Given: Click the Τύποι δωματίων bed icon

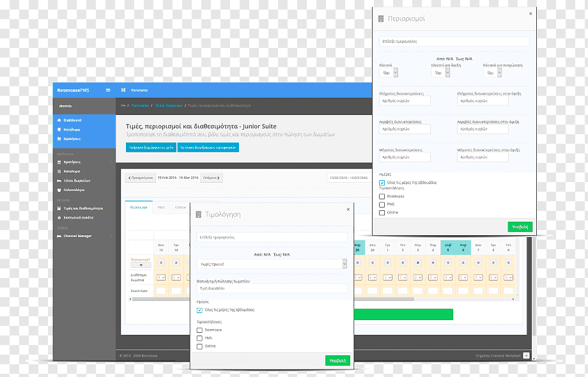Looking at the screenshot, I should (59, 181).
